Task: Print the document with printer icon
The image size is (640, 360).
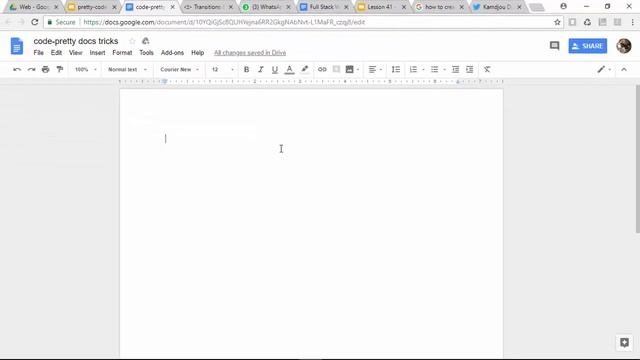Action: point(46,69)
